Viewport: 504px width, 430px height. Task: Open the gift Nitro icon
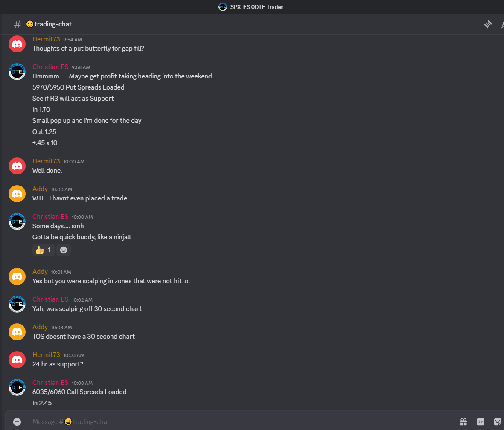point(463,421)
